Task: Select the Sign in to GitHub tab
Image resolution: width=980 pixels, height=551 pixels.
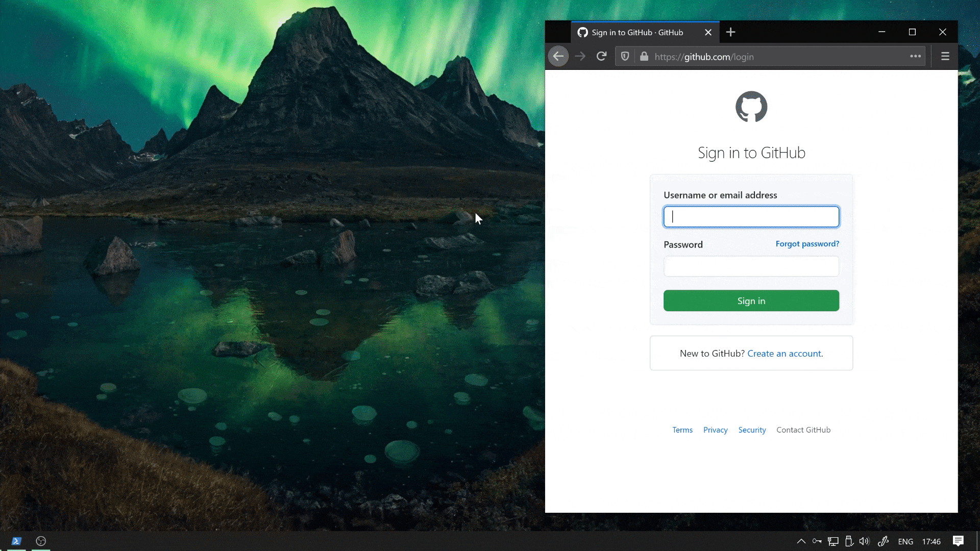Action: 637,32
